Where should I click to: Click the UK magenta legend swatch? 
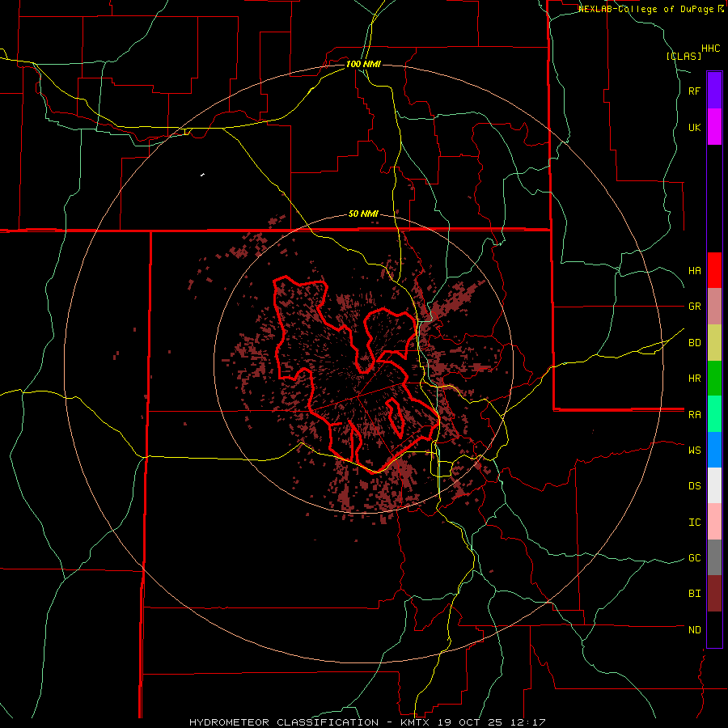pyautogui.click(x=714, y=126)
